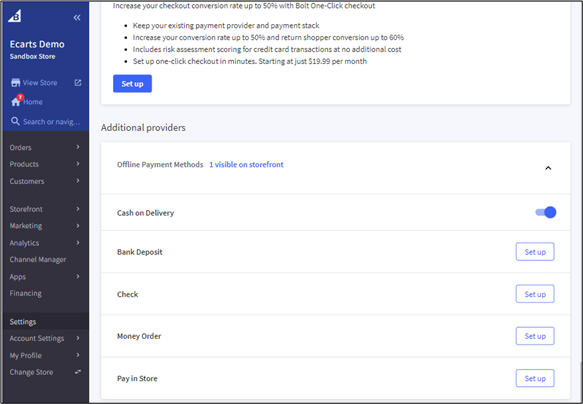The image size is (583, 404).
Task: Click '1 visible on storefront' link
Action: tap(246, 164)
